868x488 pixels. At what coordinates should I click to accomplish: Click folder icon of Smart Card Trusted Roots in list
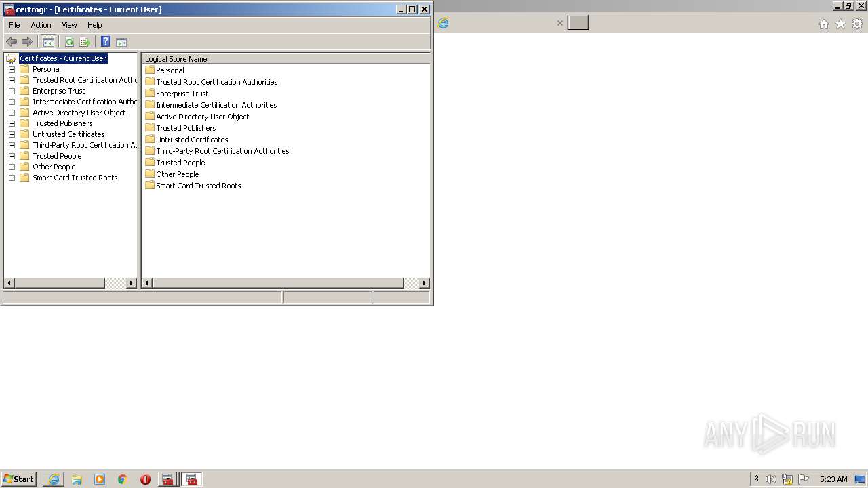(x=150, y=185)
